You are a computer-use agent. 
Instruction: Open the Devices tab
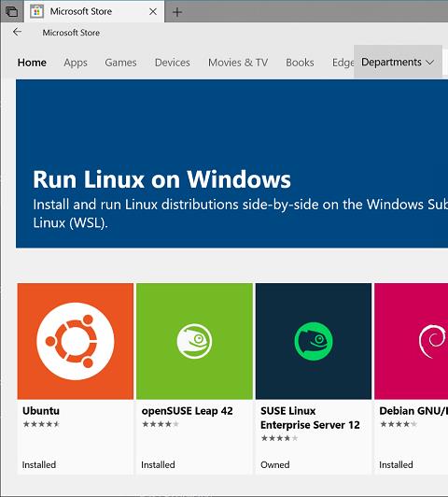(173, 63)
